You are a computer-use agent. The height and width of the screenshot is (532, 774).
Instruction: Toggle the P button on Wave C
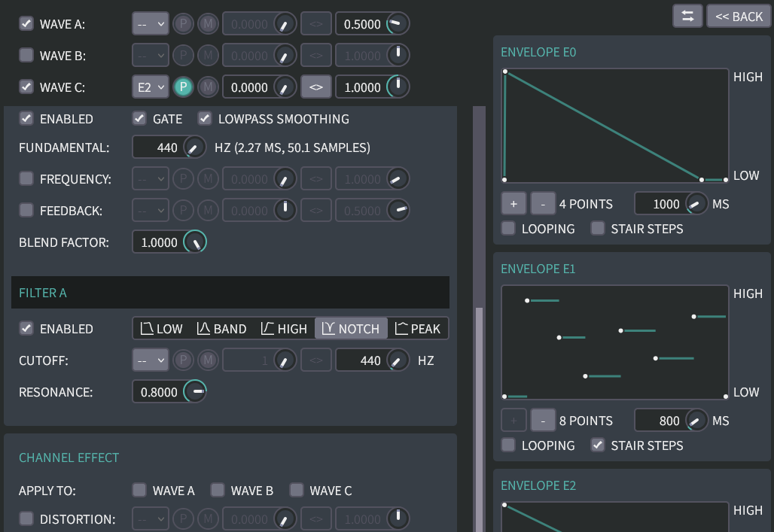183,87
